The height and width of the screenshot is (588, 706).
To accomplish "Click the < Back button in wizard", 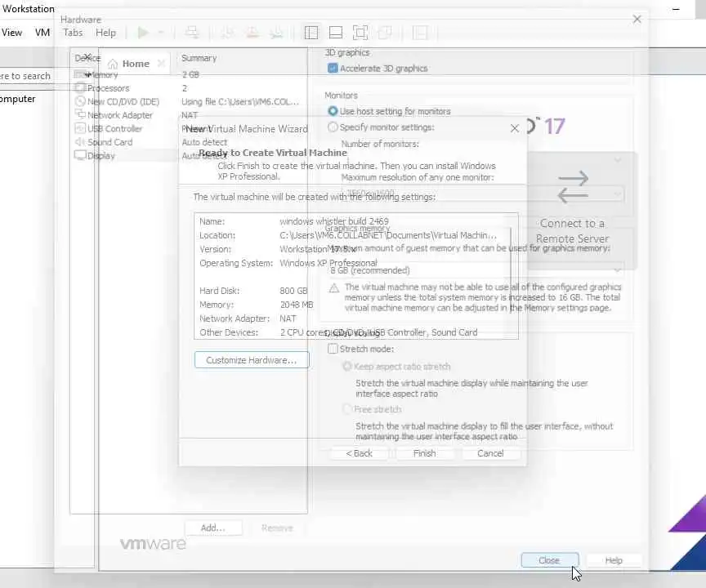I will point(359,453).
